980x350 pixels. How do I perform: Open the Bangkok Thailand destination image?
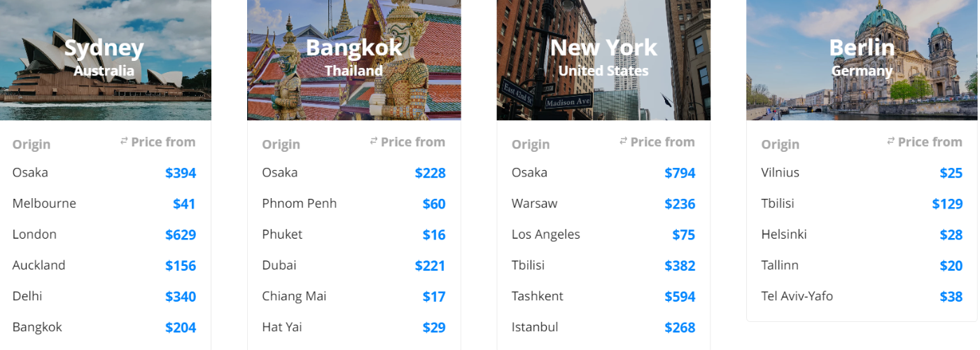coord(354,60)
